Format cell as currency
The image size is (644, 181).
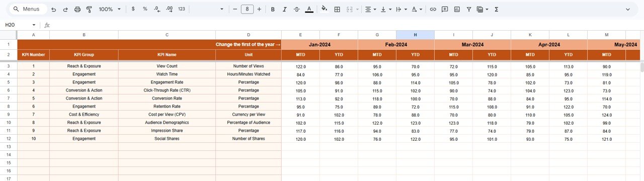click(x=133, y=9)
